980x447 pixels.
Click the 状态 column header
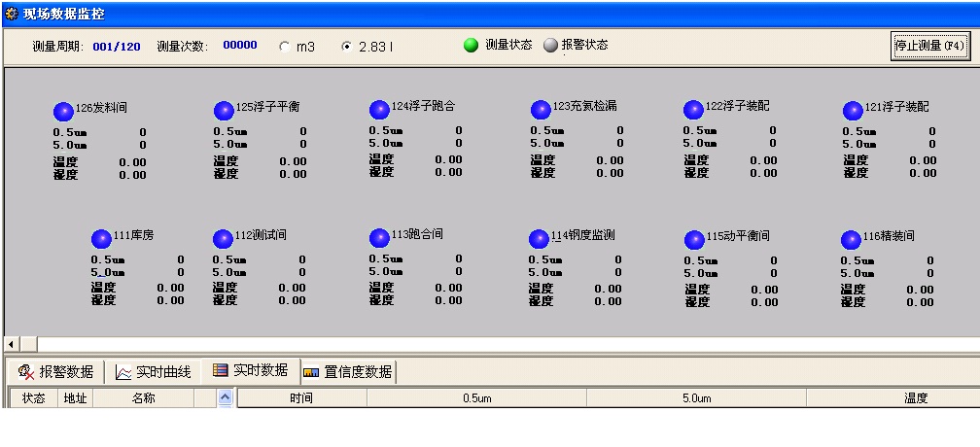(33, 398)
